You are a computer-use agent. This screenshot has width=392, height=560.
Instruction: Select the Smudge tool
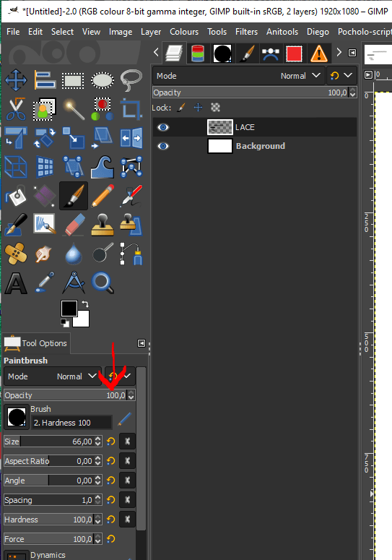pyautogui.click(x=45, y=254)
